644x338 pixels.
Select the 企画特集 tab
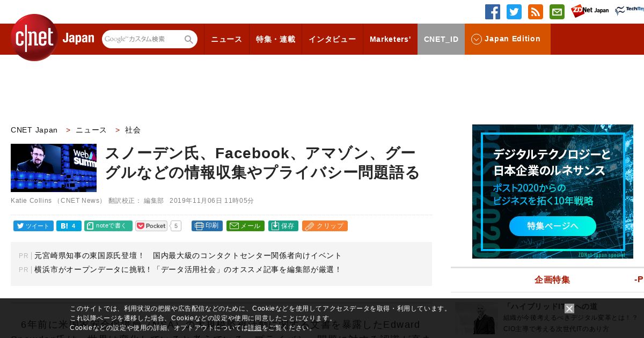(x=552, y=280)
